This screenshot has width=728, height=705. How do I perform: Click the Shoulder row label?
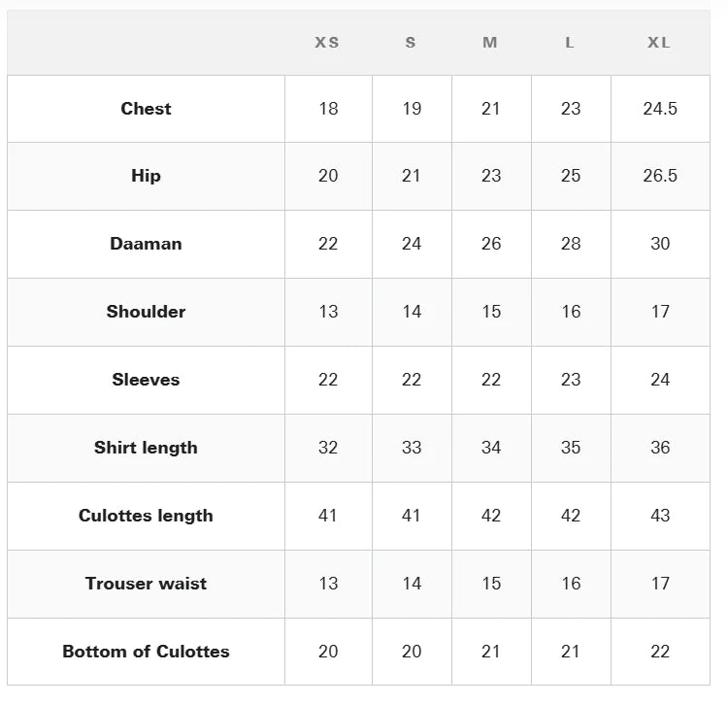pos(146,312)
